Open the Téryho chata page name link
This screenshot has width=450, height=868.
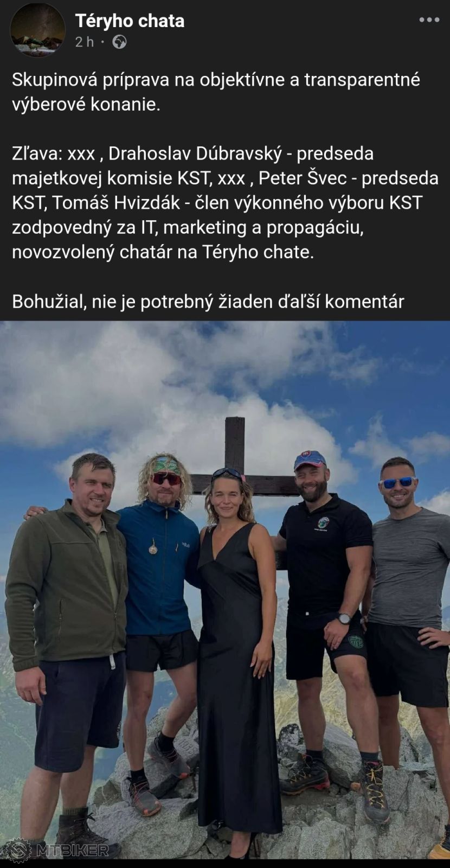click(130, 21)
